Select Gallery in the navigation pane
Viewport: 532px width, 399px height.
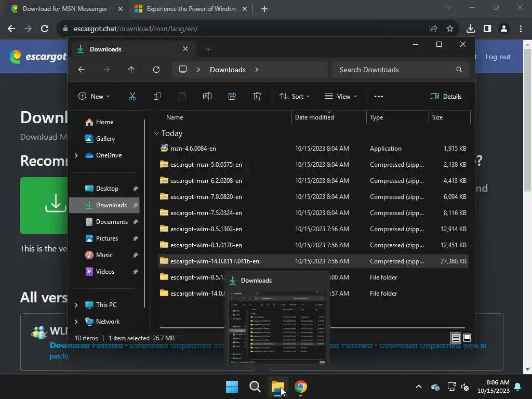tap(105, 139)
